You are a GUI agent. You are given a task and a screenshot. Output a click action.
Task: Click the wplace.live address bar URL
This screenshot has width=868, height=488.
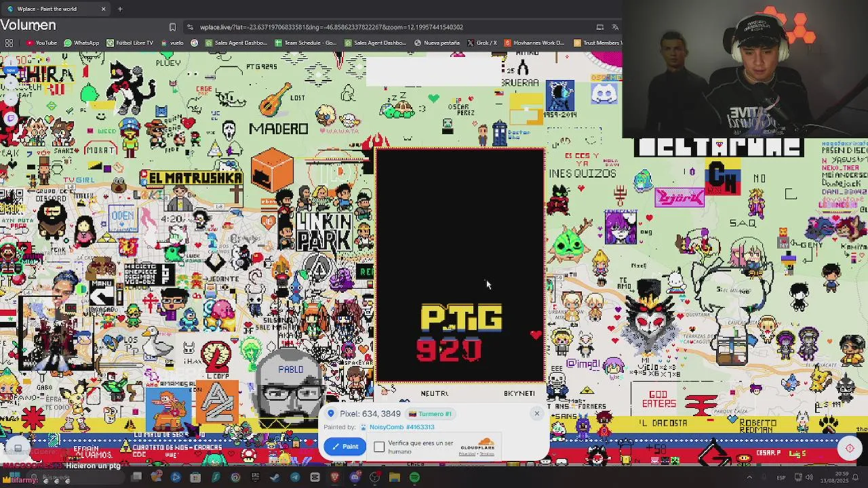(x=332, y=27)
